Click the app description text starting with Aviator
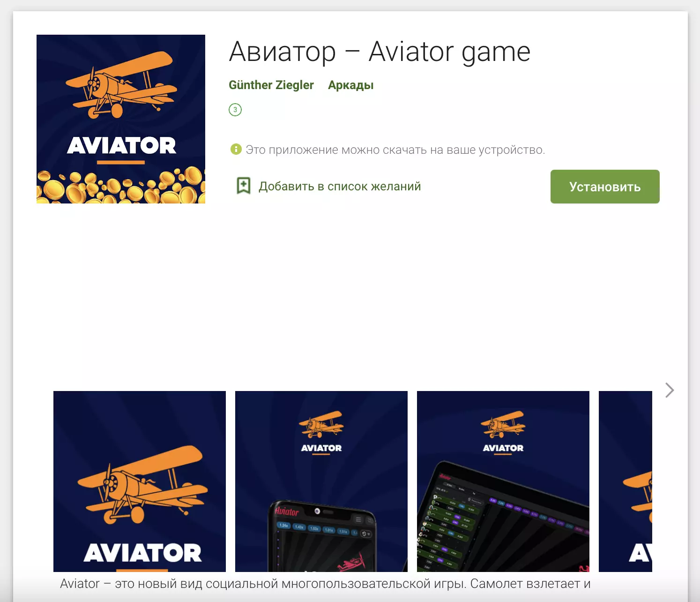Image resolution: width=700 pixels, height=602 pixels. coord(325,584)
